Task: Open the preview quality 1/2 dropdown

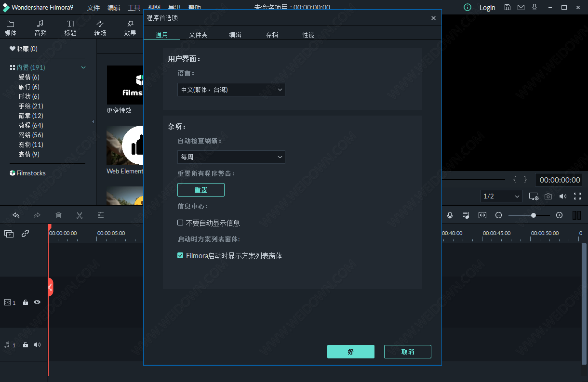Action: click(501, 196)
